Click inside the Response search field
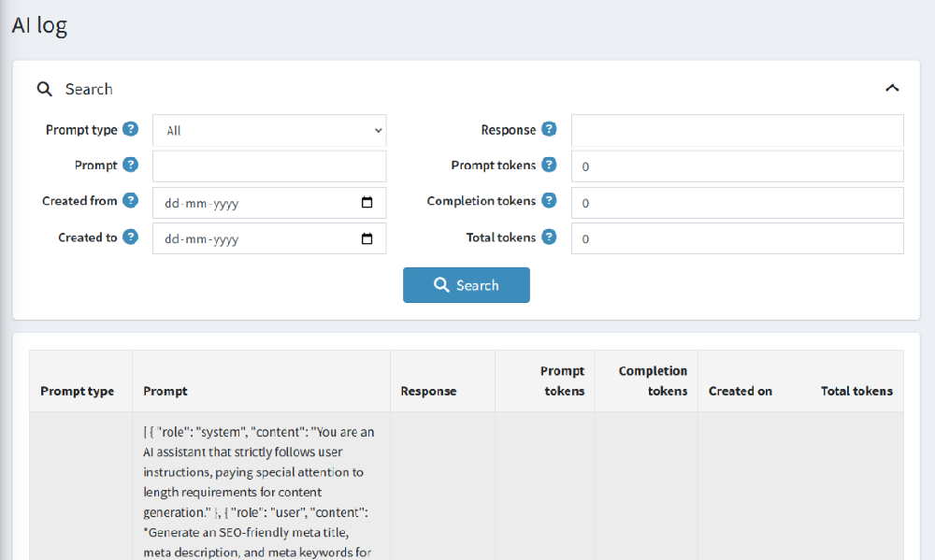Screen dimensions: 935x560 pos(737,130)
